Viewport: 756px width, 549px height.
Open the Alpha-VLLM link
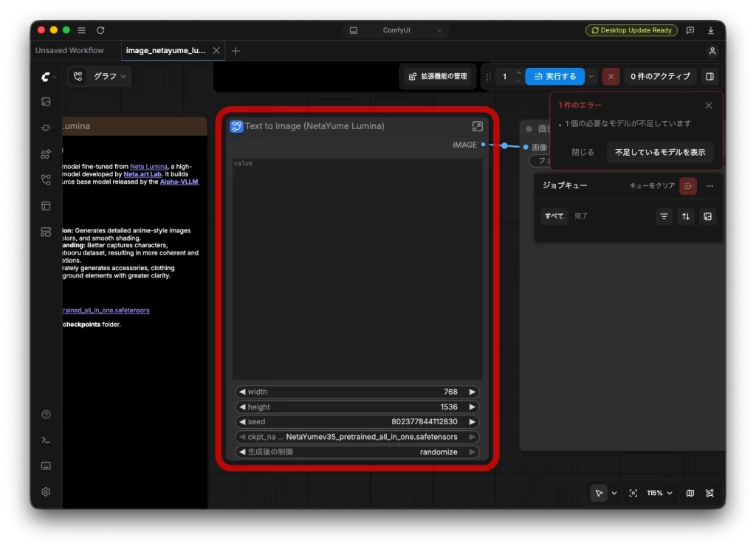click(179, 182)
